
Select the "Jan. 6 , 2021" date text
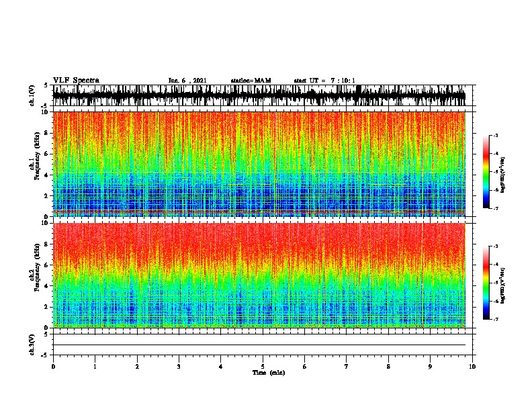point(187,81)
